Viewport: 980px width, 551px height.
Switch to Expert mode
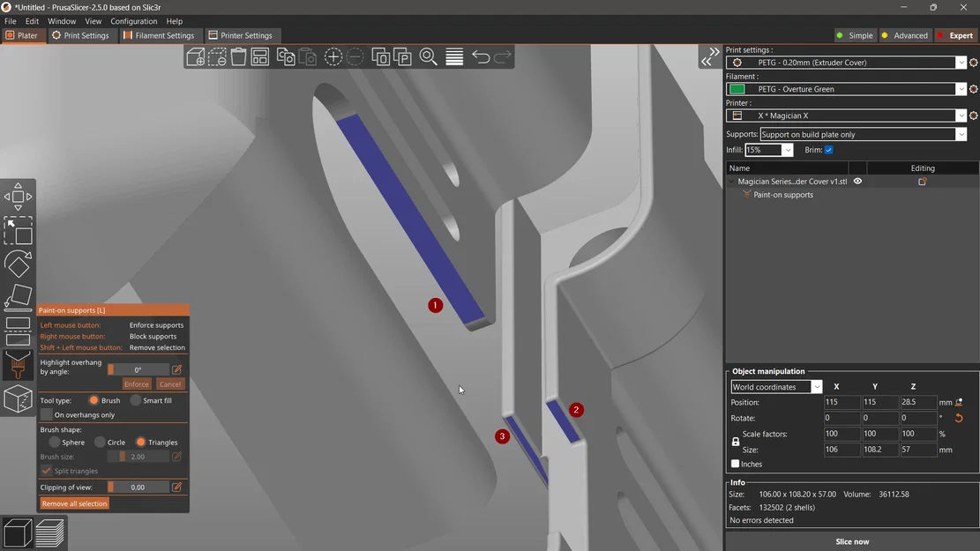tap(955, 35)
